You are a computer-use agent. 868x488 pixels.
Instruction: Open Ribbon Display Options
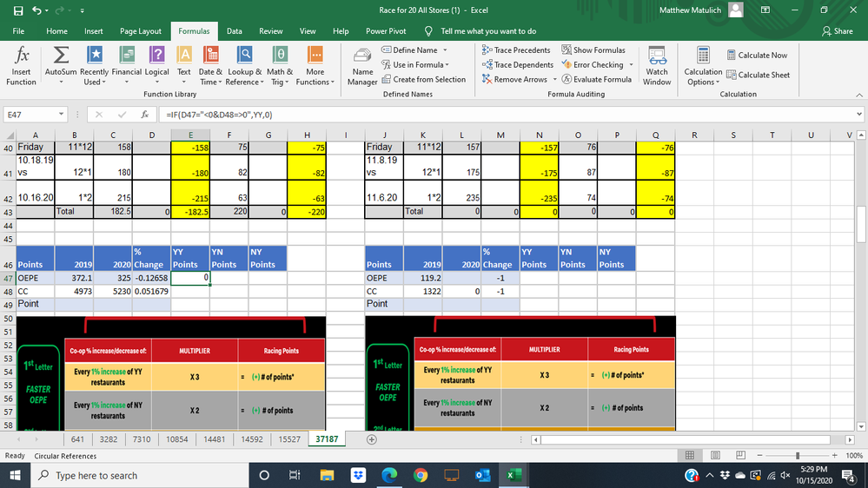tap(765, 10)
